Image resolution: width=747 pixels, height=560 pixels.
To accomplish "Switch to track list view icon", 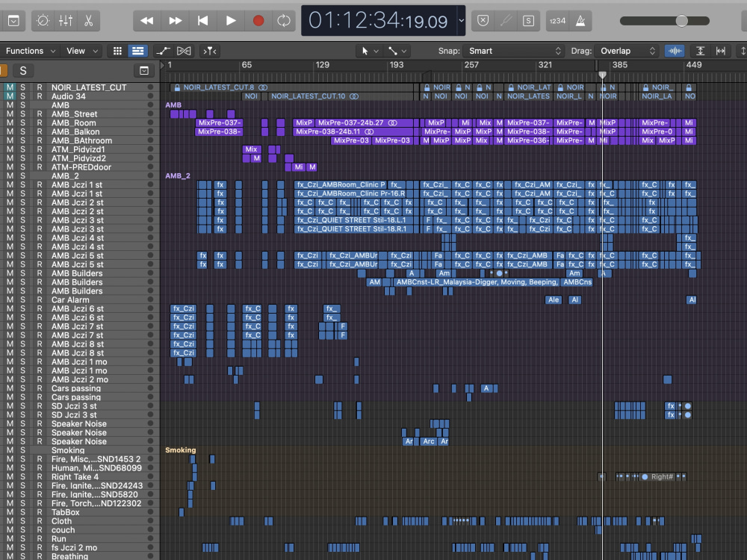I will [x=137, y=51].
